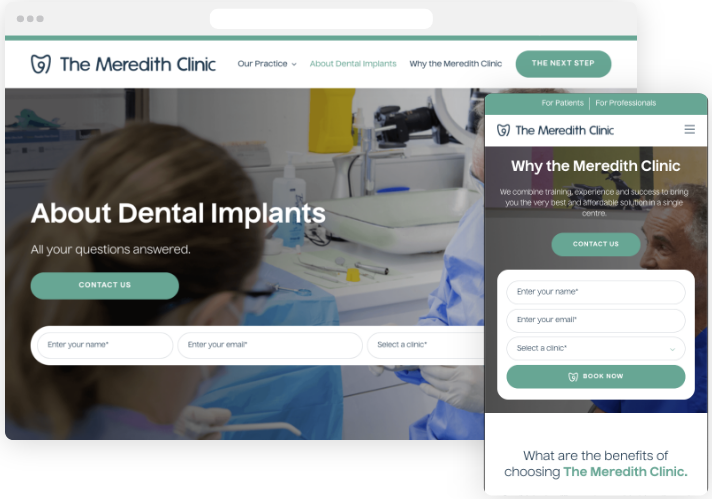
Task: Click the mobile header tooth logo icon
Action: tap(503, 130)
